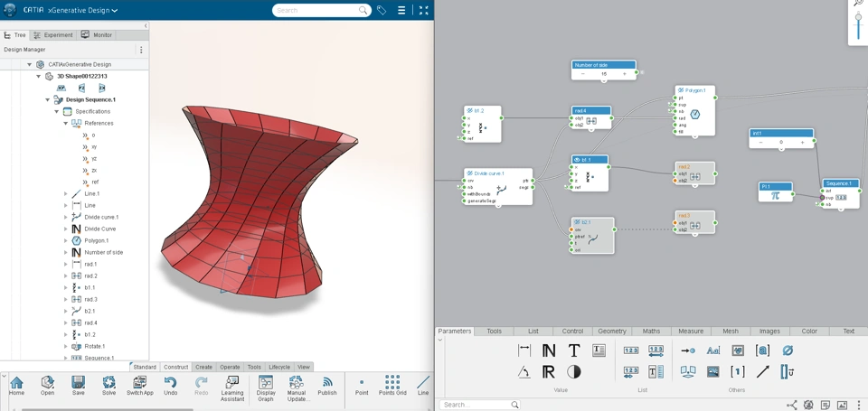The height and width of the screenshot is (411, 868).
Task: Collapse the 3D Shape00122313 node
Action: (38, 77)
